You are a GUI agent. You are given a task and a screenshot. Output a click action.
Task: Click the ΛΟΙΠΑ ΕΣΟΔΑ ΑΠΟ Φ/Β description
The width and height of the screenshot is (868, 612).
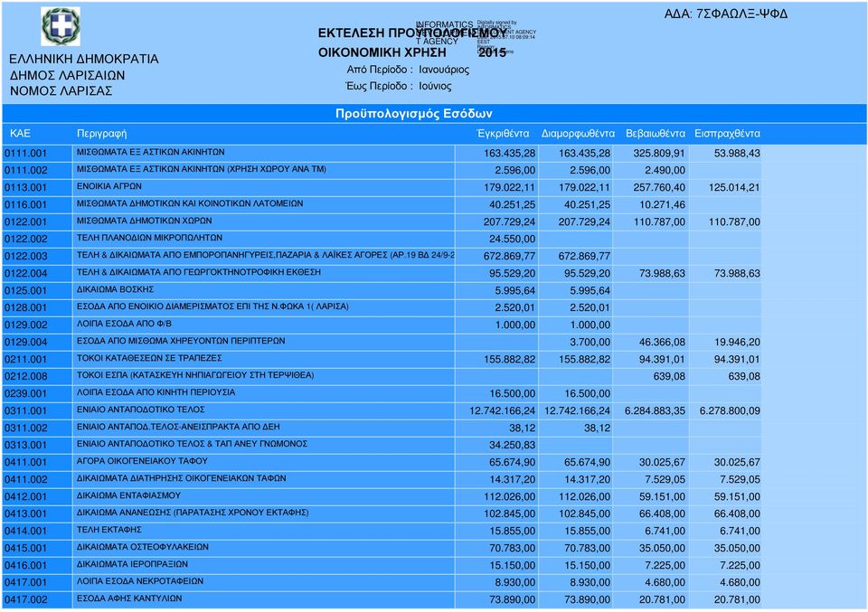tap(124, 324)
